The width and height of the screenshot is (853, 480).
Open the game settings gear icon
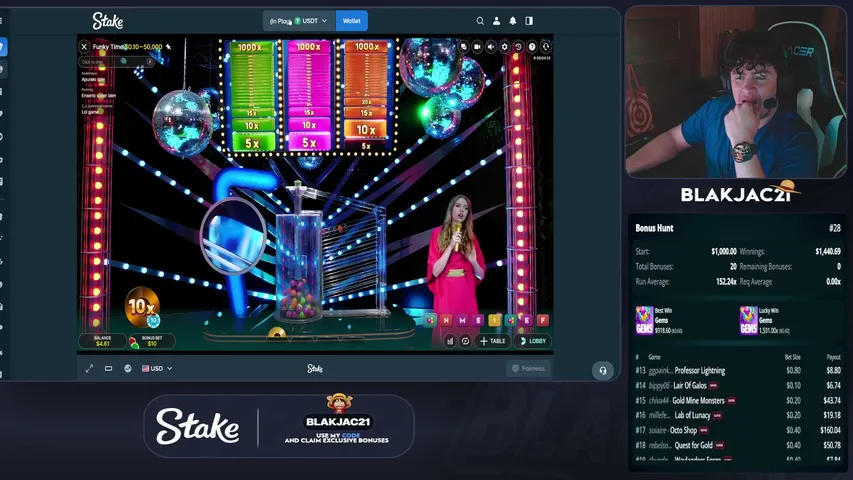[504, 47]
